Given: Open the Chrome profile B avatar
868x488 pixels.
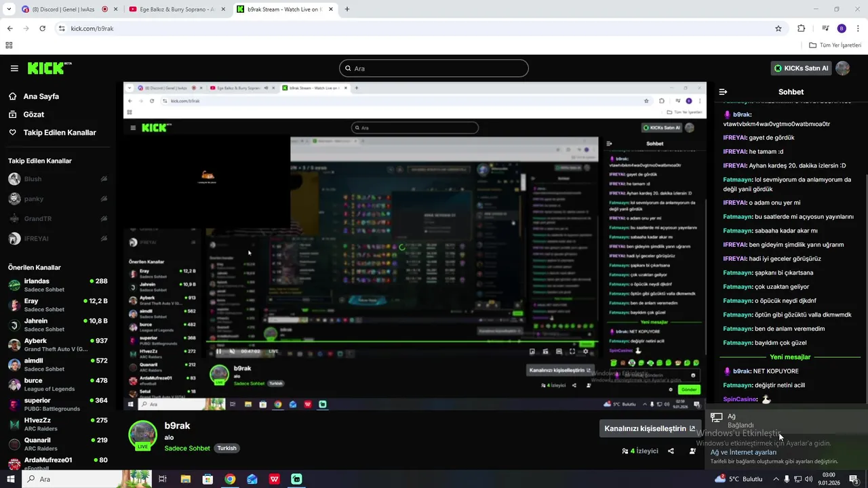Looking at the screenshot, I should point(842,28).
